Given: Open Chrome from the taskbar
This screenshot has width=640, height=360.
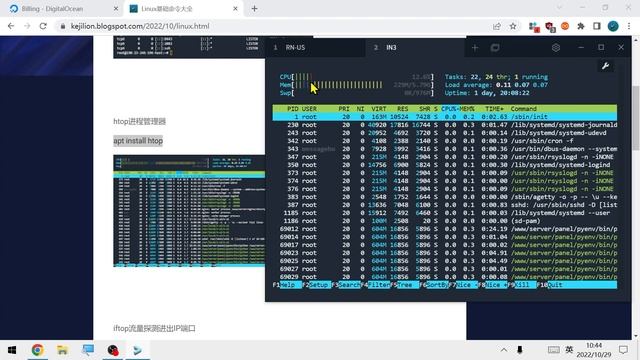Looking at the screenshot, I should pyautogui.click(x=38, y=350).
